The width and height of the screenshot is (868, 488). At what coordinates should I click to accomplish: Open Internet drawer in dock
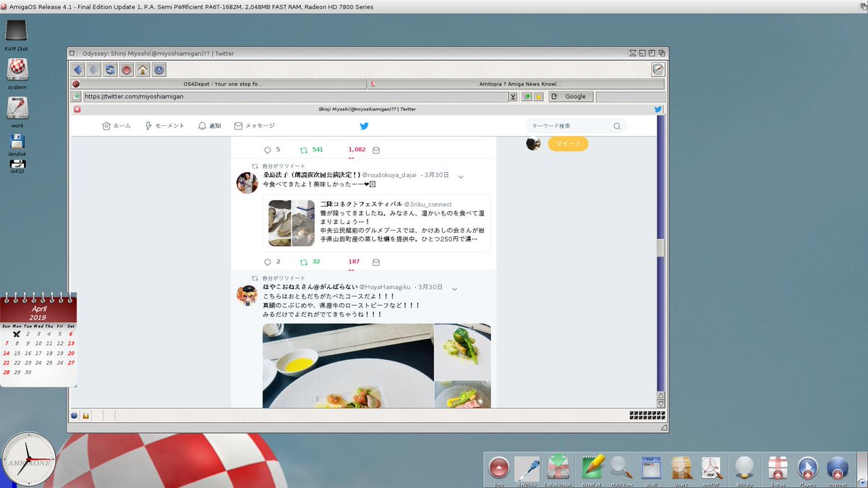tap(838, 470)
